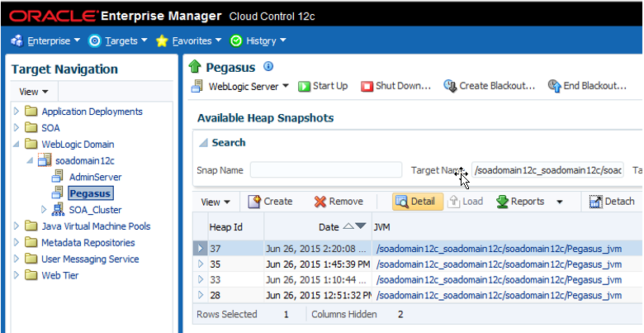Open the Target Navigation View dropdown
Viewport: 644px width, 333px height.
pyautogui.click(x=34, y=92)
